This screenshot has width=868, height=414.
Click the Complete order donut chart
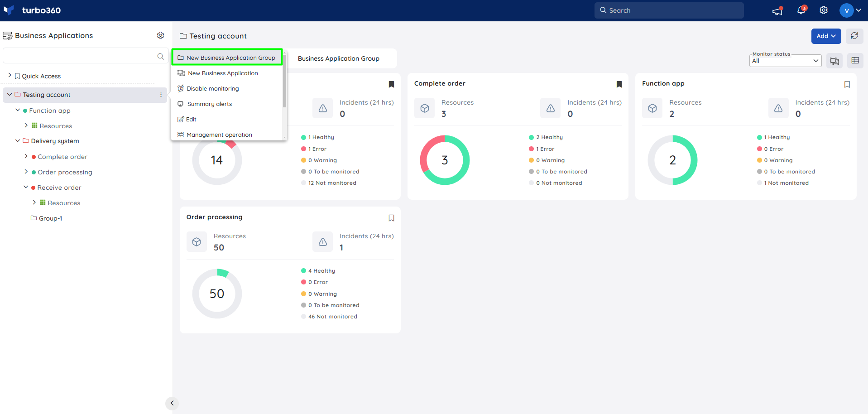pos(445,160)
